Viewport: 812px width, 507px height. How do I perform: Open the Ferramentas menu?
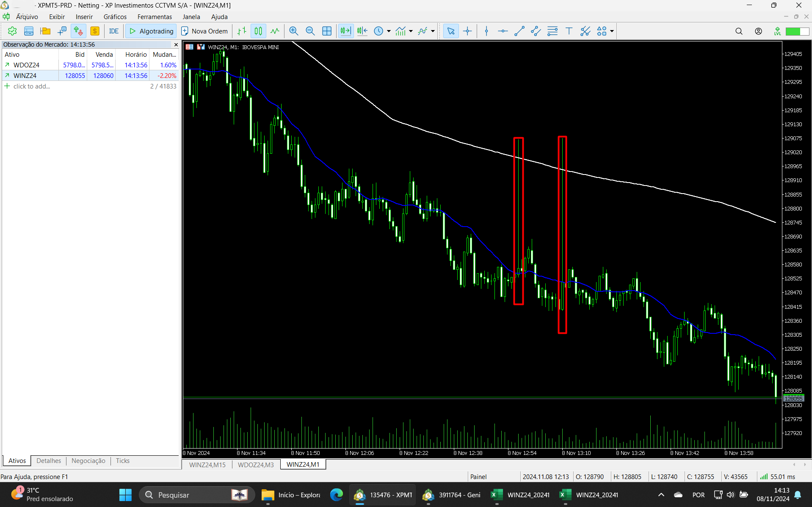(x=155, y=17)
